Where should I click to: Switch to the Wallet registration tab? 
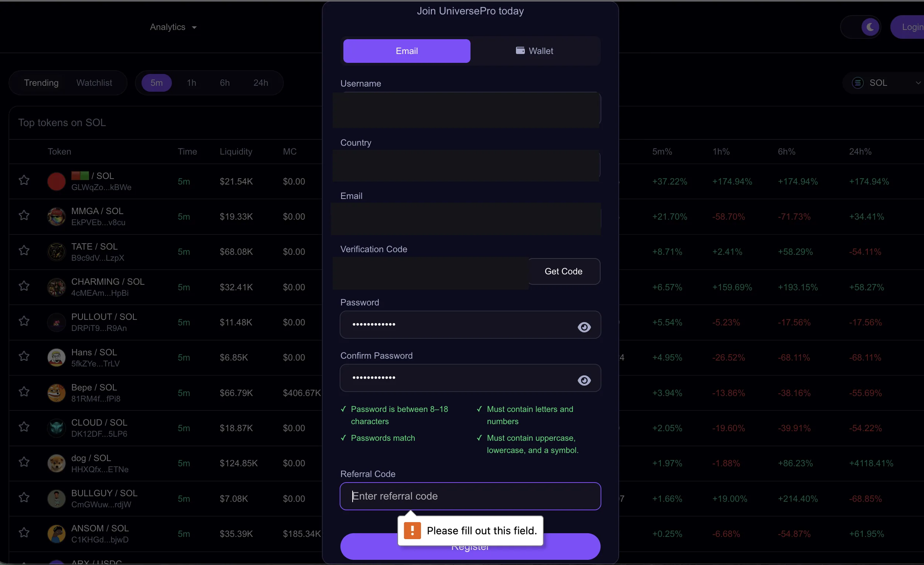[x=534, y=51]
